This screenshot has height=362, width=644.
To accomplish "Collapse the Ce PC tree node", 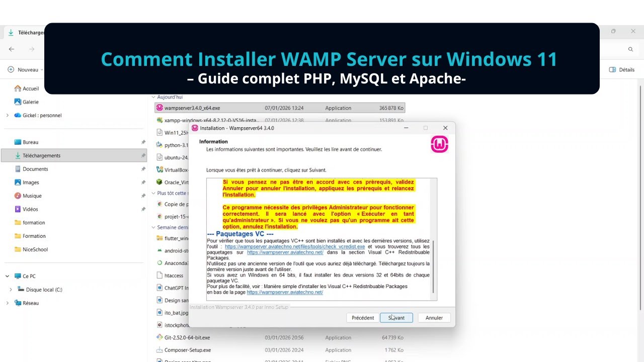I will point(7,276).
